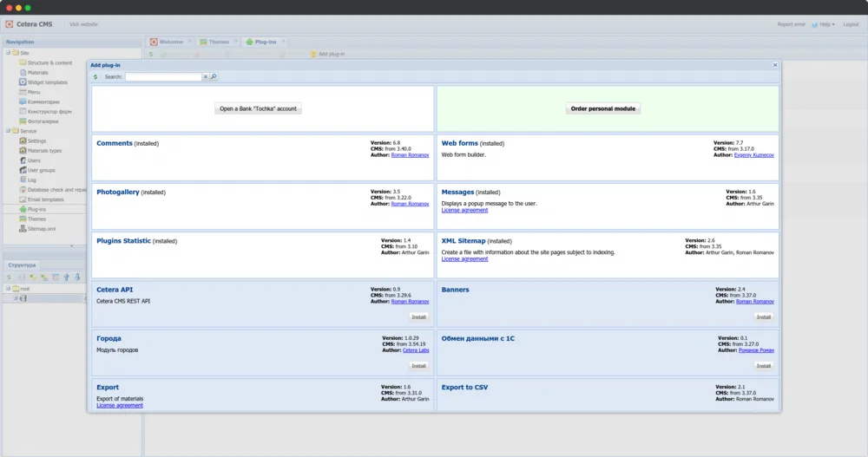Click the Report error link
868x457 pixels.
pyautogui.click(x=791, y=24)
